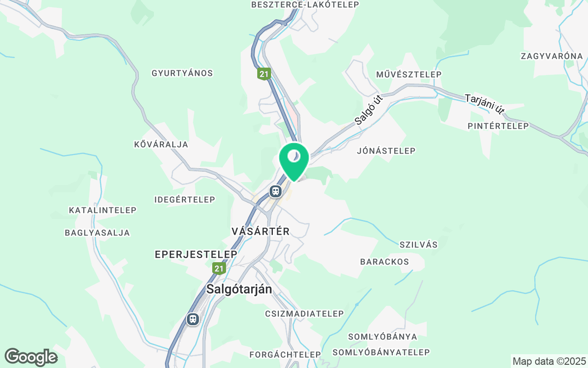Select the Jónástelep label
This screenshot has height=368, width=588.
(386, 151)
